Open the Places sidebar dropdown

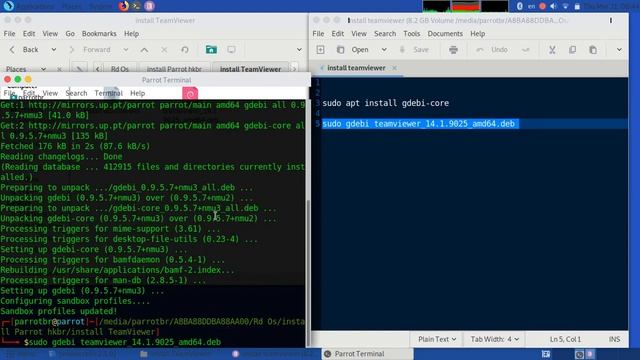43,69
